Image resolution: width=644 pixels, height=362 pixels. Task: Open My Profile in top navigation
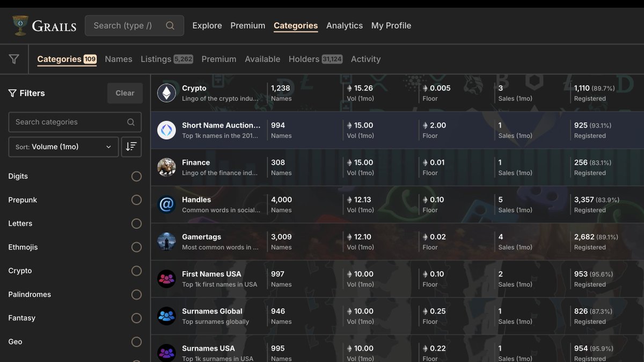(x=391, y=26)
